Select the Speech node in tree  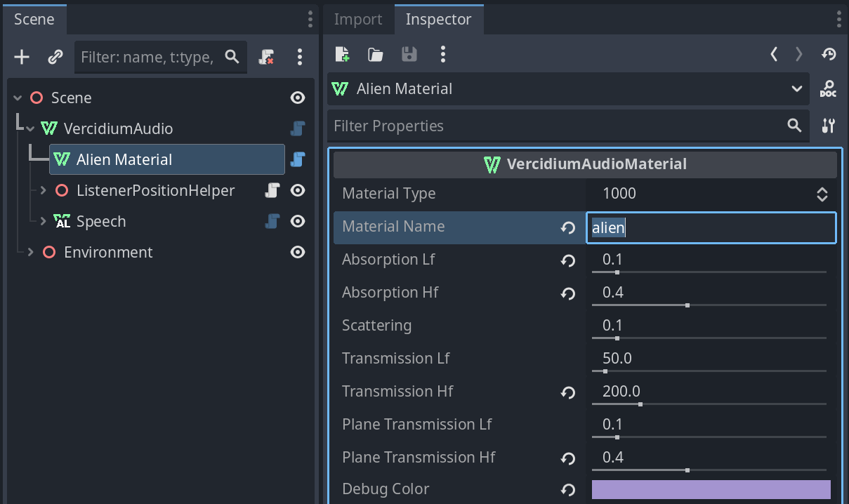click(x=101, y=221)
